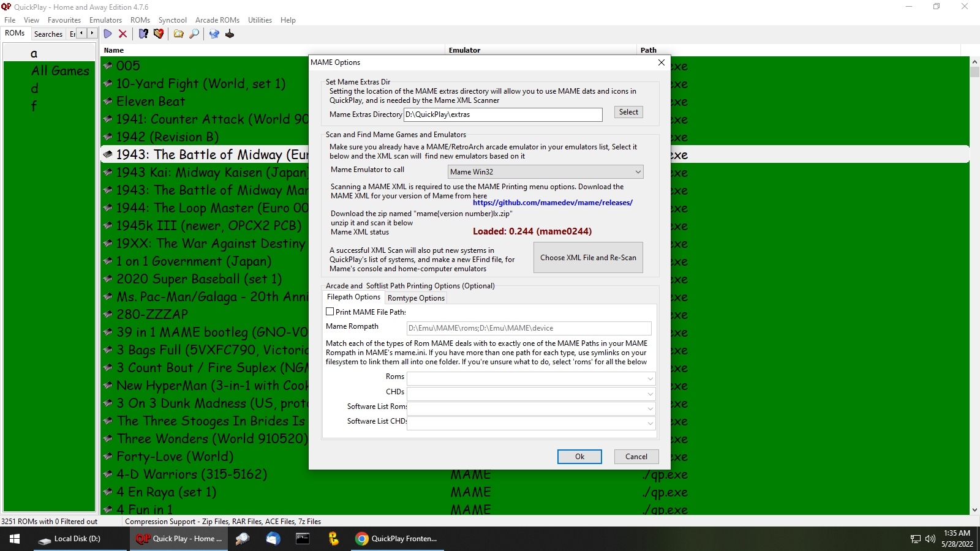Open the Arcade ROMs menu
Screen dimensions: 980x551
(x=217, y=20)
